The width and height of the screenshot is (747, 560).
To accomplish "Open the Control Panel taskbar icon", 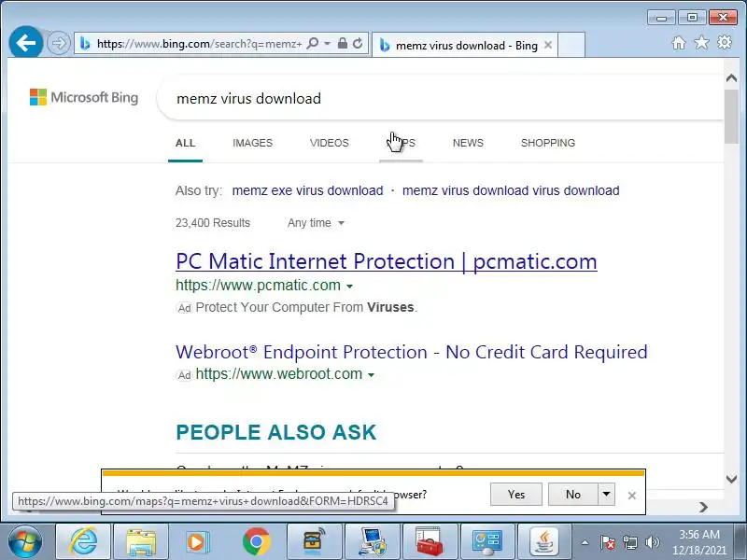I will [486, 541].
